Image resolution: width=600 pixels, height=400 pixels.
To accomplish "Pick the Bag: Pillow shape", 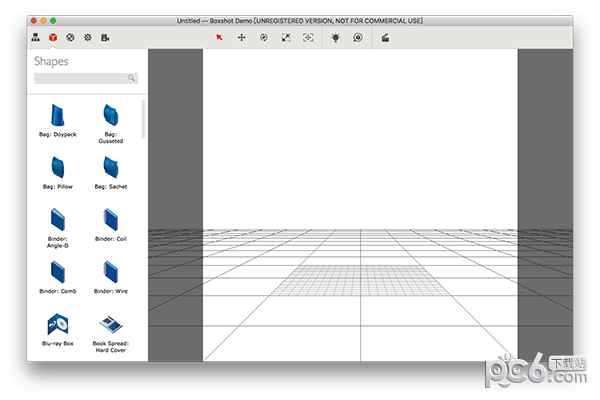I will [58, 173].
